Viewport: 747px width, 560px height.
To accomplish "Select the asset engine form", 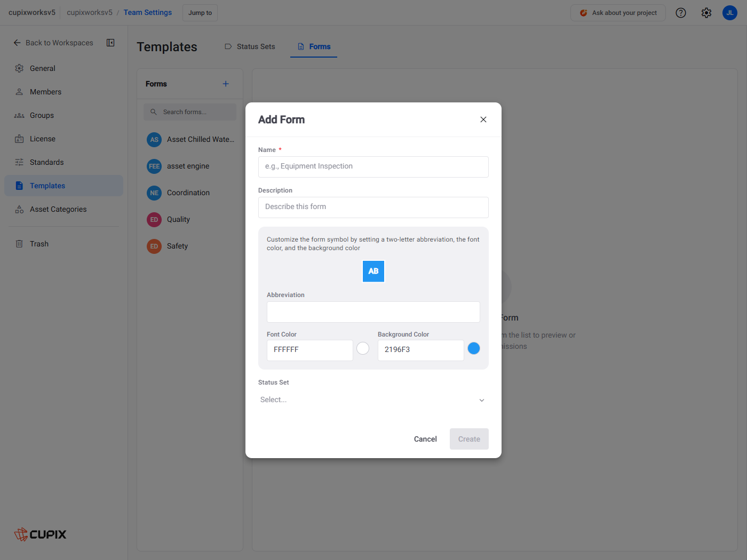I will coord(190,166).
